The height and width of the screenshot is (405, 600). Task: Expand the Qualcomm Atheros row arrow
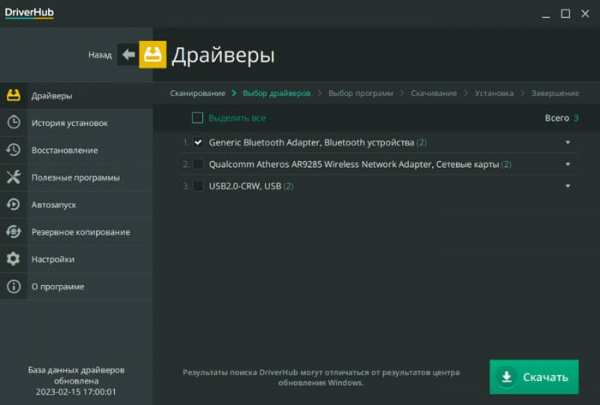click(568, 164)
